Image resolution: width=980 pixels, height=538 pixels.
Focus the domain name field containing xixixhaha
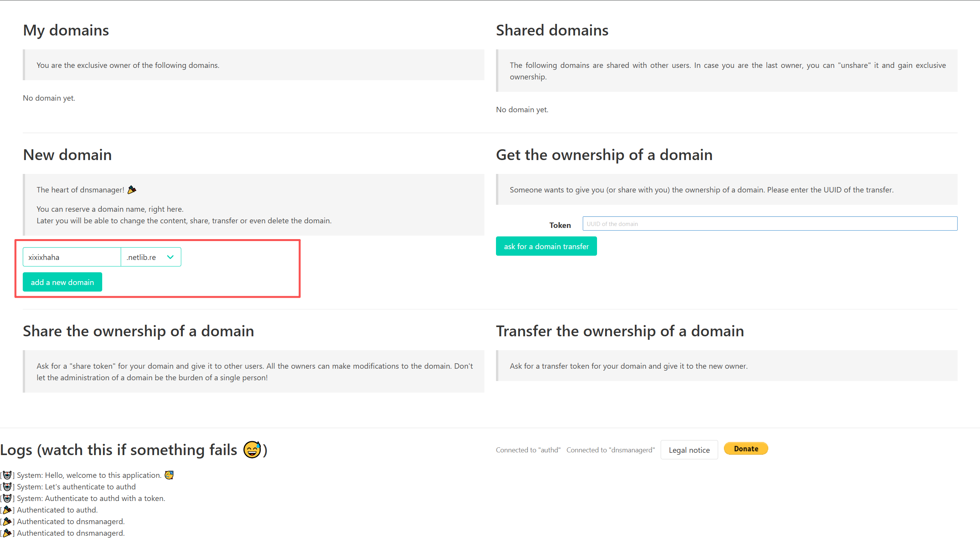point(72,257)
